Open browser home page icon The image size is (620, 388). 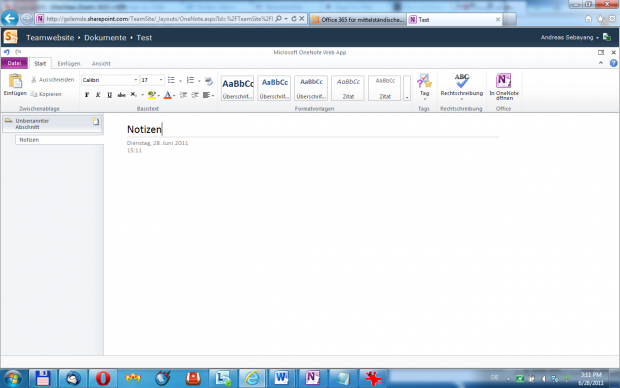588,19
